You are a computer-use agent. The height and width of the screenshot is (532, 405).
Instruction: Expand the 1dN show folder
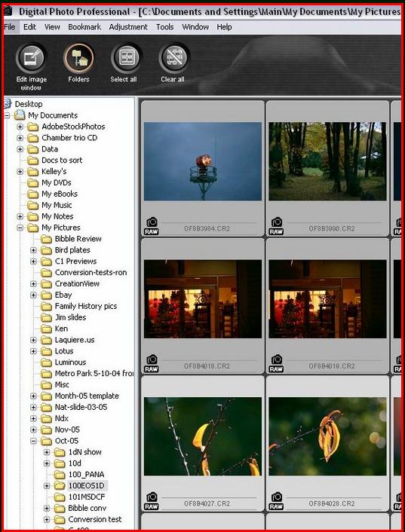(x=47, y=452)
